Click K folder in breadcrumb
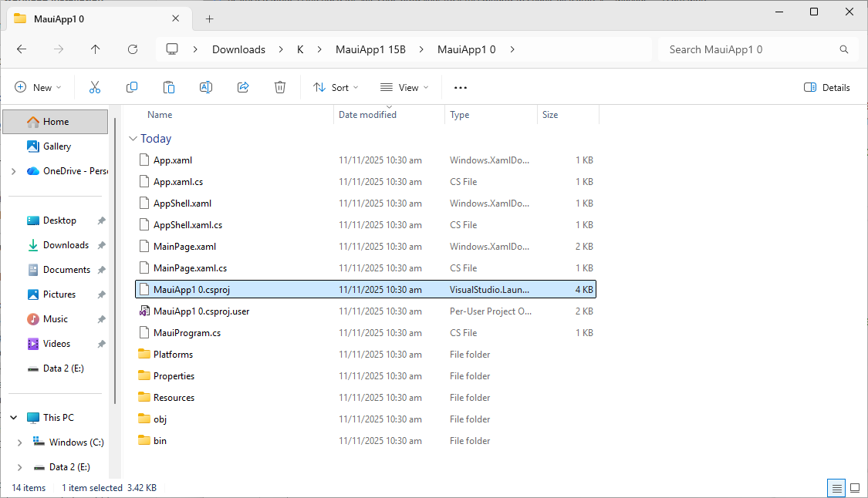This screenshot has height=498, width=868. 300,49
